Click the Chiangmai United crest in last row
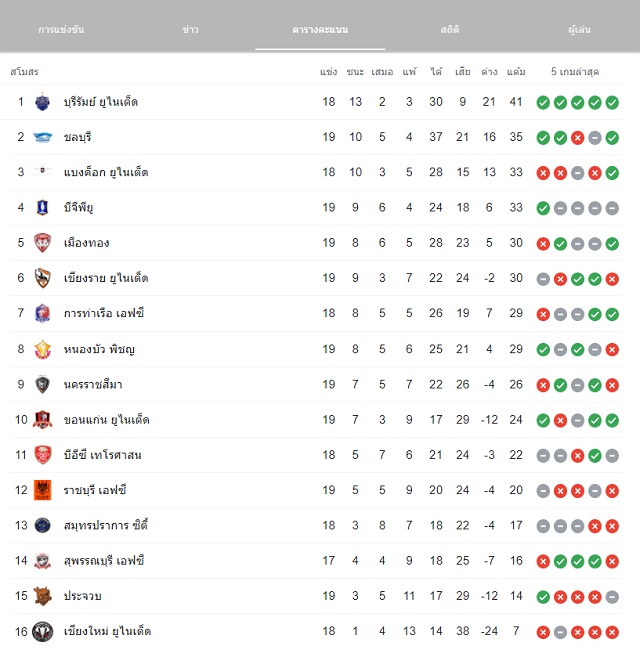This screenshot has width=640, height=657. (42, 631)
